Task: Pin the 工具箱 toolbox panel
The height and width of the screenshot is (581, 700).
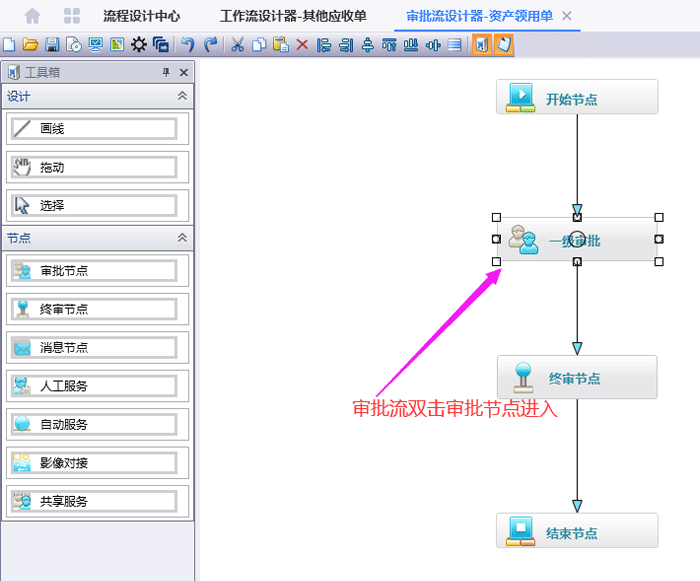Action: [166, 73]
